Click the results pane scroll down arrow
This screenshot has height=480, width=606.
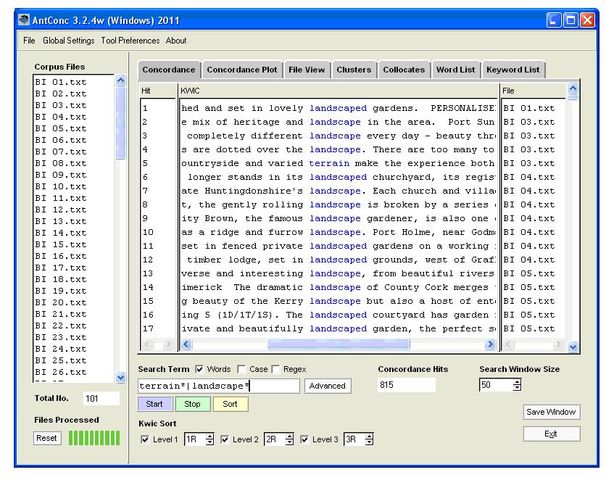pos(573,347)
